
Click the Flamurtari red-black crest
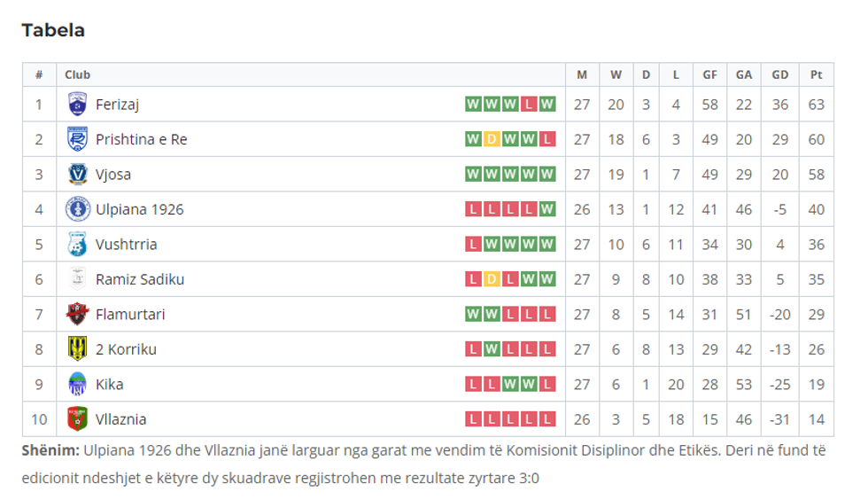point(77,314)
